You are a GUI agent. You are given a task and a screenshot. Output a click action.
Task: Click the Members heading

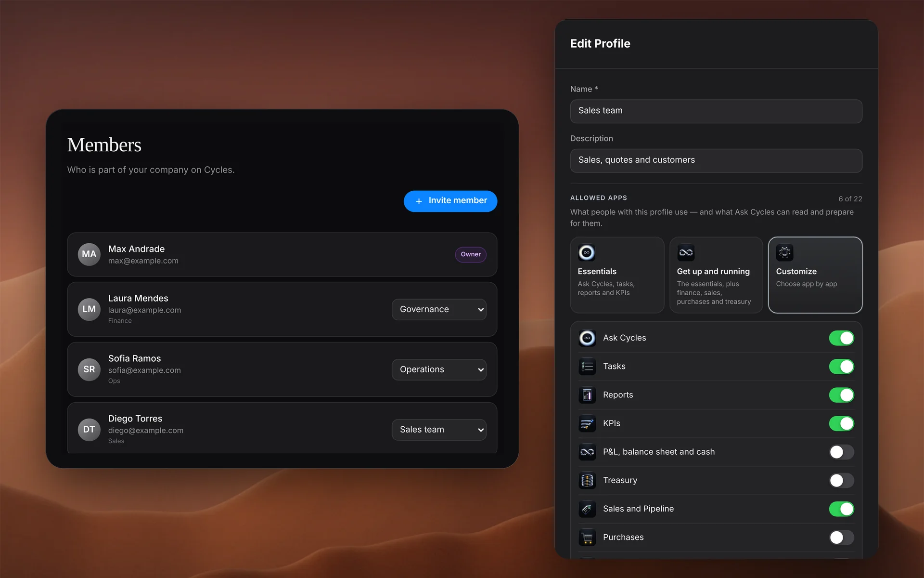[104, 145]
